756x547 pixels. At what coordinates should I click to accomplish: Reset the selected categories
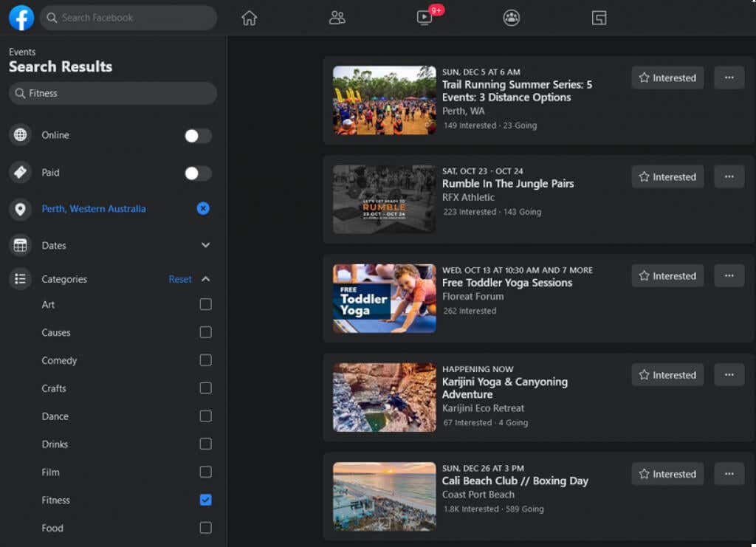180,279
